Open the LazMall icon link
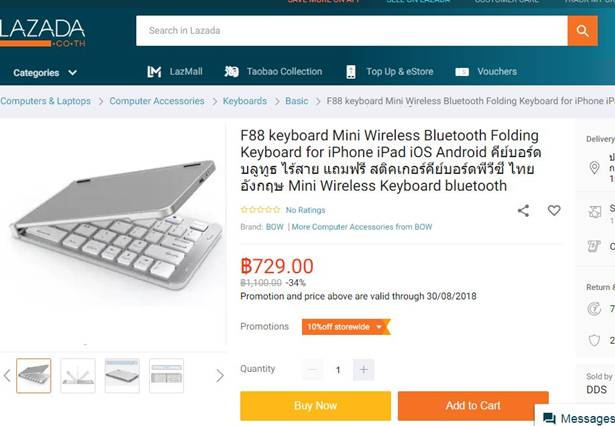Screen dimensions: 615x426 (x=154, y=72)
